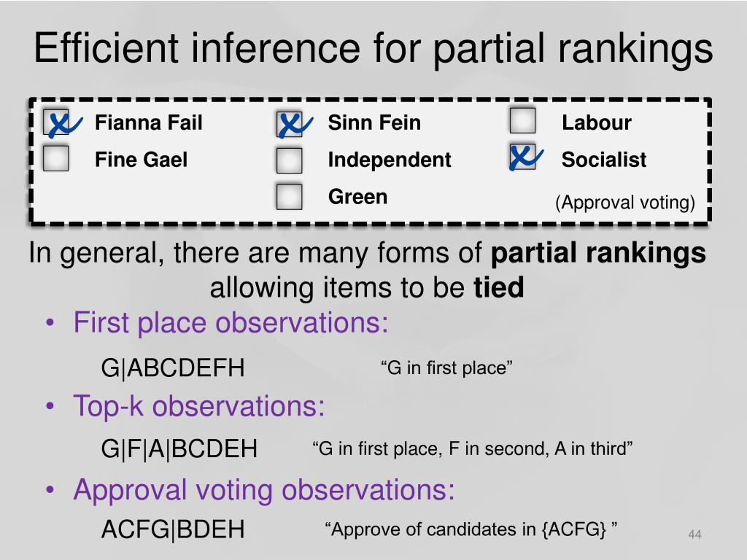Click the "G in first place" quote
The height and width of the screenshot is (560, 747).
click(446, 367)
